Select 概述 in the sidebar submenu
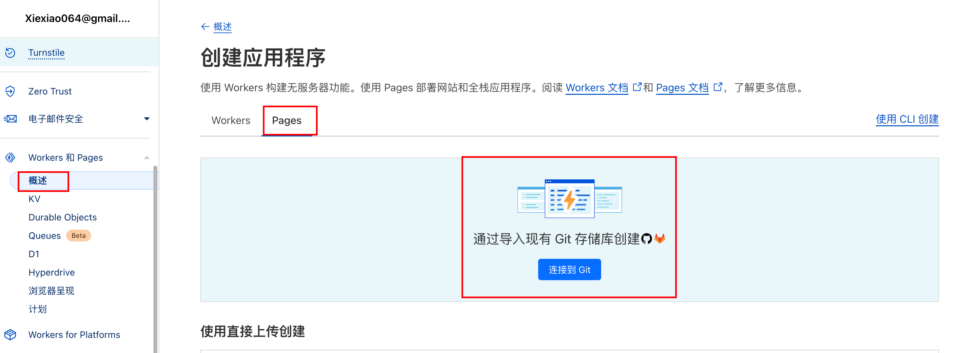The image size is (980, 353). 38,180
